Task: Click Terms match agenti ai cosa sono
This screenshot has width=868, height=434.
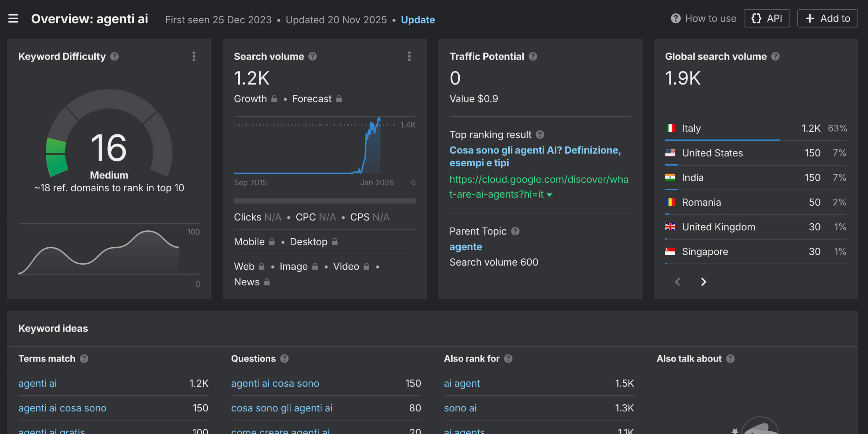Action: [62, 408]
